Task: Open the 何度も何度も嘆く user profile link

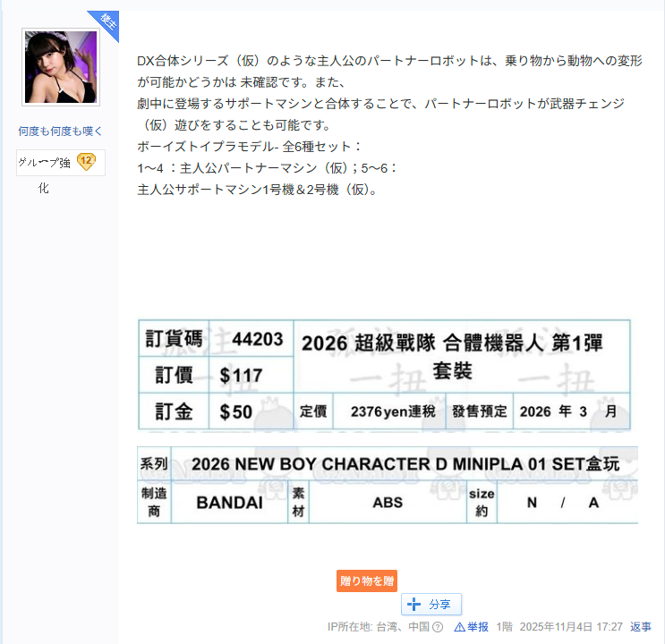Action: (60, 131)
